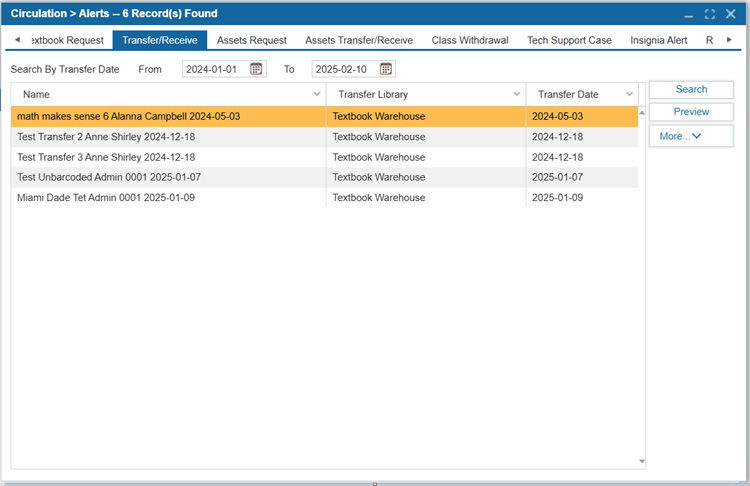The width and height of the screenshot is (750, 486).
Task: Select the Transfer/Receive tab
Action: [160, 40]
